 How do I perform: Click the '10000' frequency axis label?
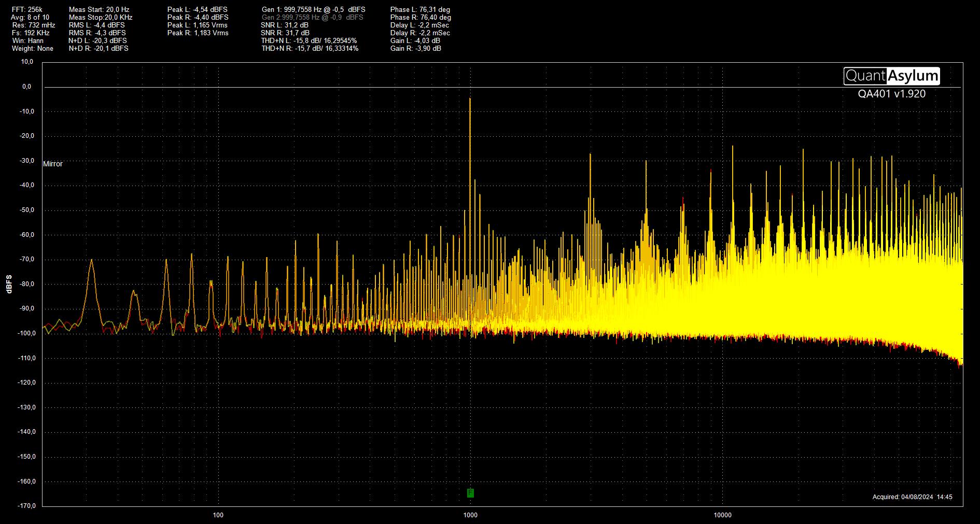pyautogui.click(x=722, y=515)
